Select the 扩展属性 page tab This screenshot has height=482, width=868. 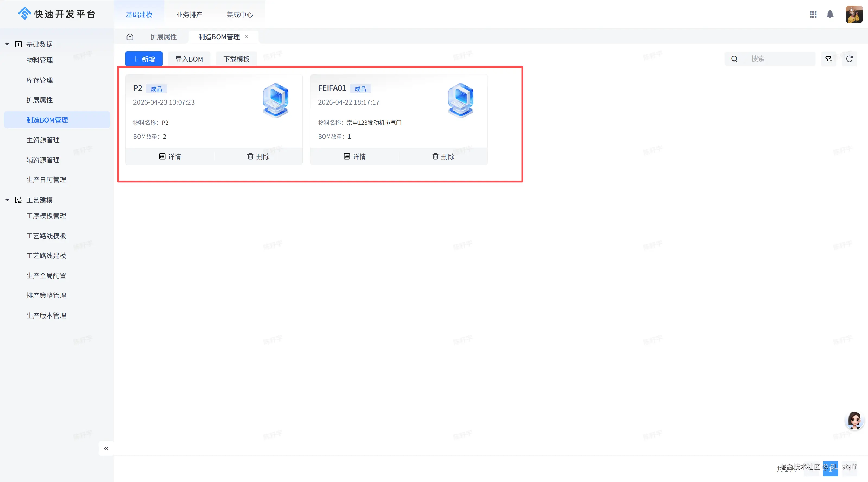(163, 37)
